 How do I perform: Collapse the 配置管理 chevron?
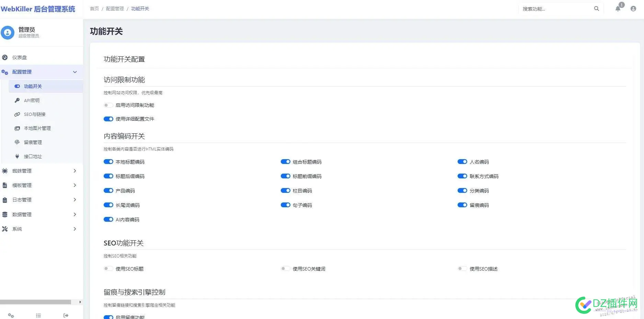(x=75, y=72)
